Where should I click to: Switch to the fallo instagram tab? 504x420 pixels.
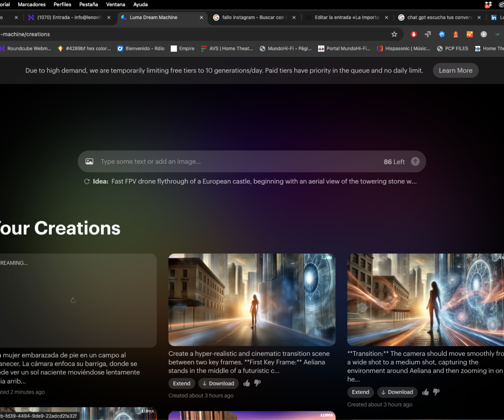[x=253, y=17]
